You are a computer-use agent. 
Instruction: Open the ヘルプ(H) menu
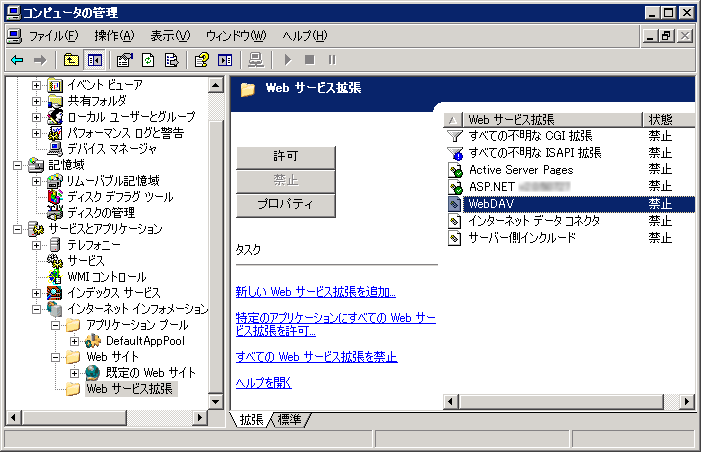305,36
